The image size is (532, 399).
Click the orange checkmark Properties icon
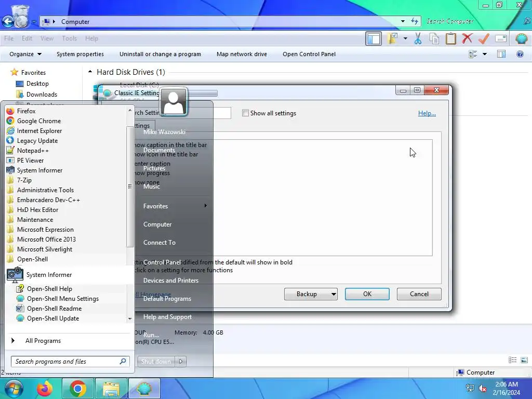(x=484, y=38)
